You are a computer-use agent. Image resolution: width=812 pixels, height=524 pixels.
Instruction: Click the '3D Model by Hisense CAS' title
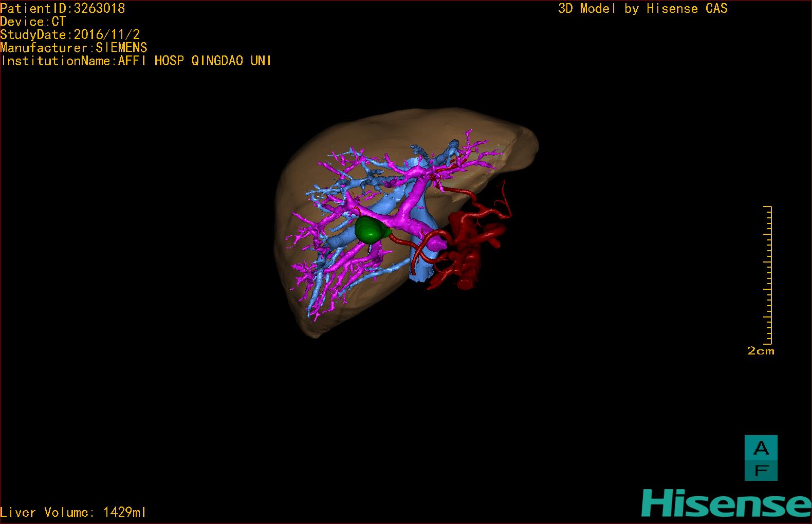pos(643,9)
